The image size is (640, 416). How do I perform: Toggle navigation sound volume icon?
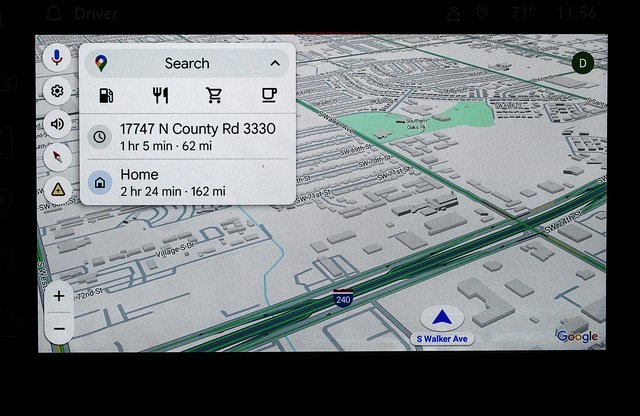pyautogui.click(x=58, y=124)
